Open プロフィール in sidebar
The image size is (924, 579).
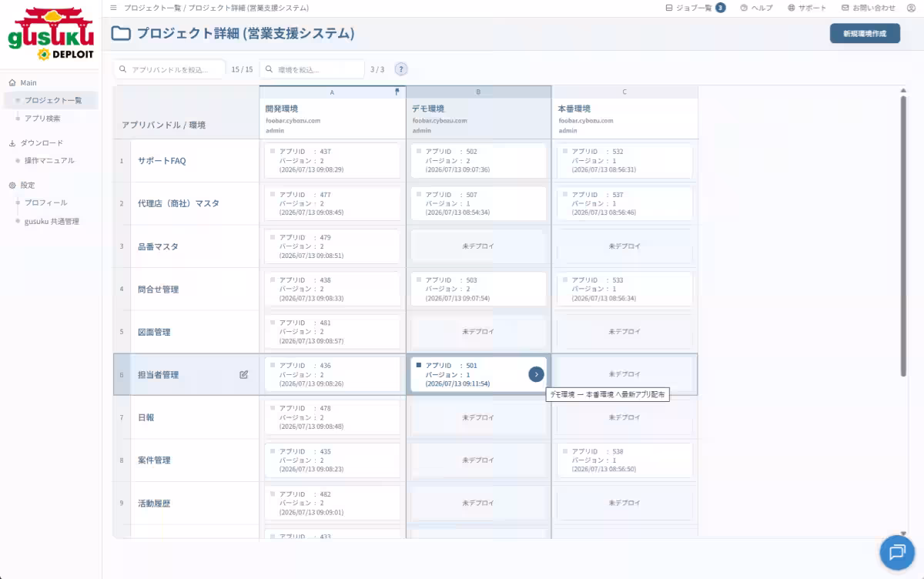click(x=45, y=202)
